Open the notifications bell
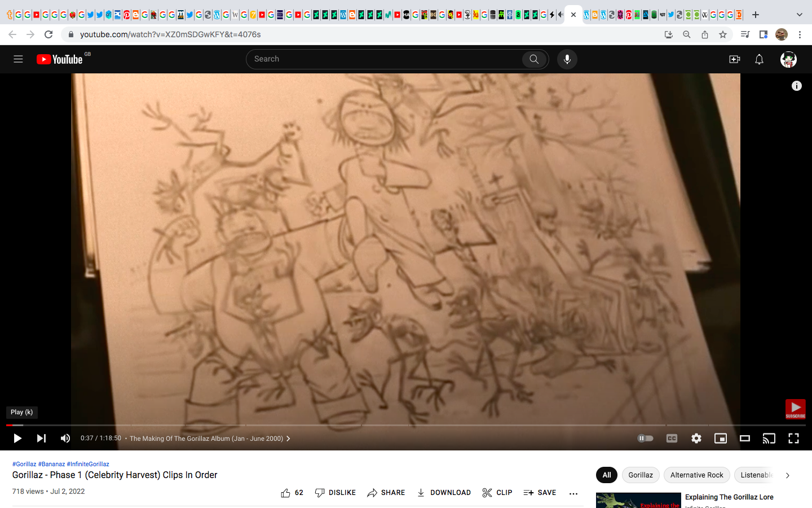This screenshot has height=508, width=812. coord(760,59)
